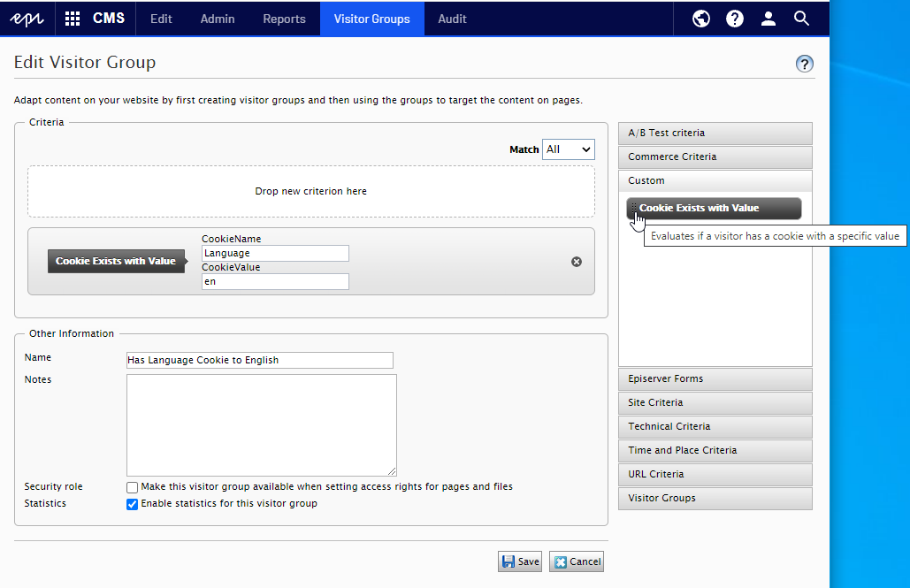Screen dimensions: 910x588
Task: Open the Audit tab
Action: 452,19
